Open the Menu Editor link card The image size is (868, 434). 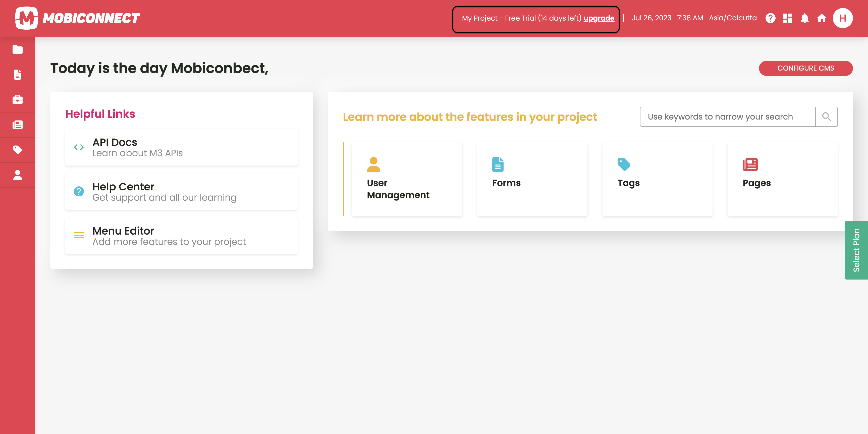pos(181,236)
